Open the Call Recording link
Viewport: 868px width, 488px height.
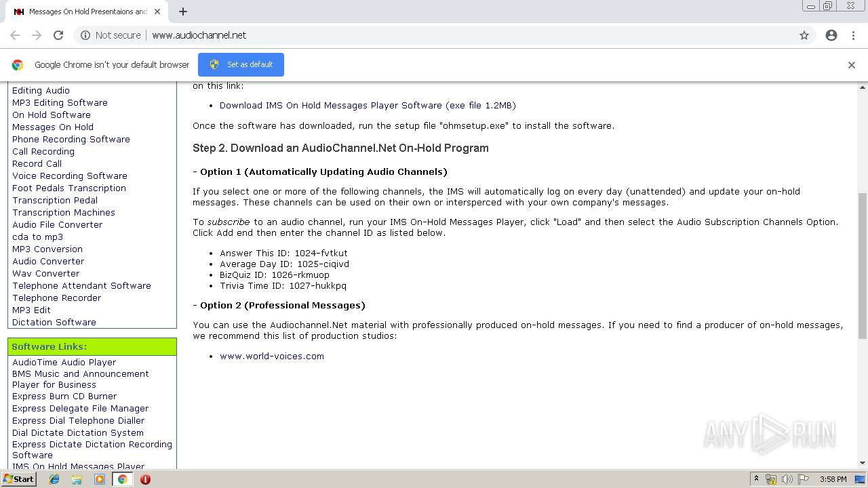pos(43,151)
